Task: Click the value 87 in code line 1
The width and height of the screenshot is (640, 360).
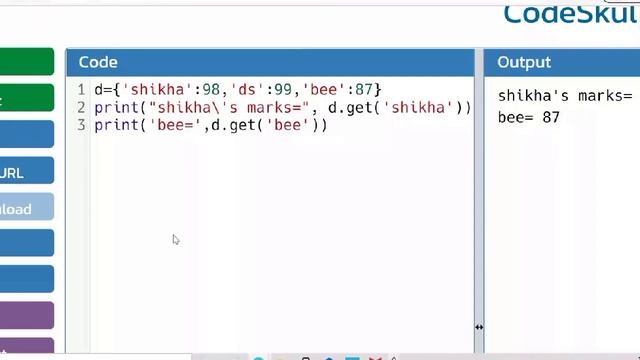Action: pos(364,89)
